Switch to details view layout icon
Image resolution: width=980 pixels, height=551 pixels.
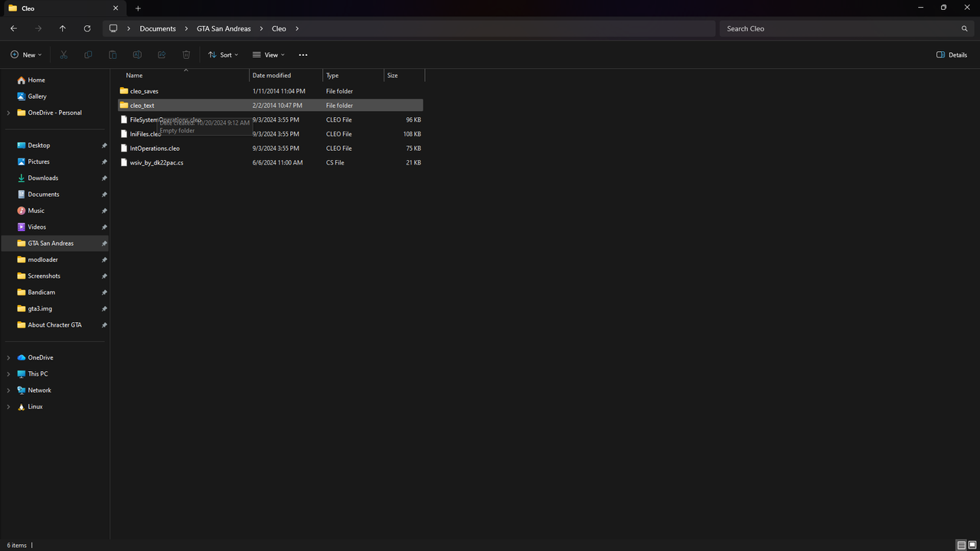[962, 545]
